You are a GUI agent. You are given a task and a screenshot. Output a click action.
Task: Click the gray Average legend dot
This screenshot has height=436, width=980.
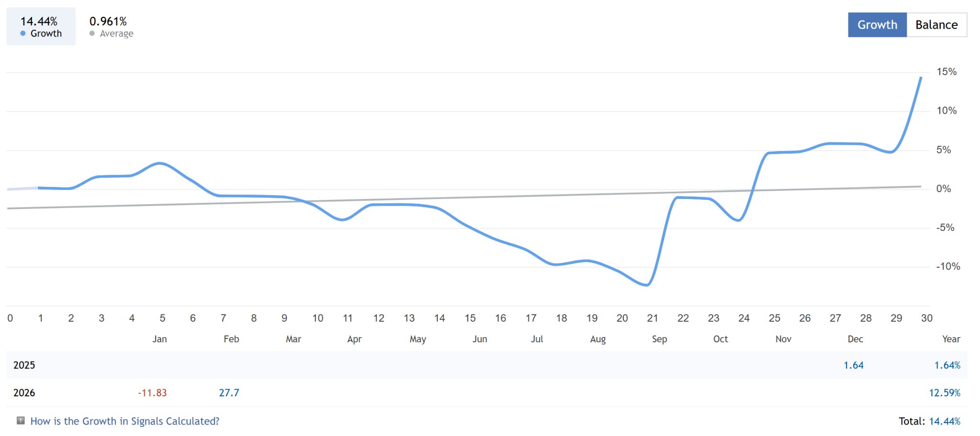pos(92,33)
